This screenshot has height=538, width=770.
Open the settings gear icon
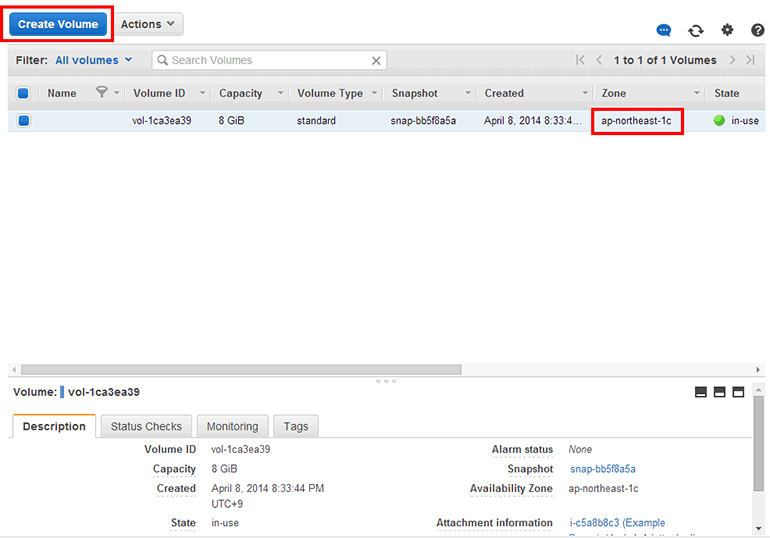(727, 30)
